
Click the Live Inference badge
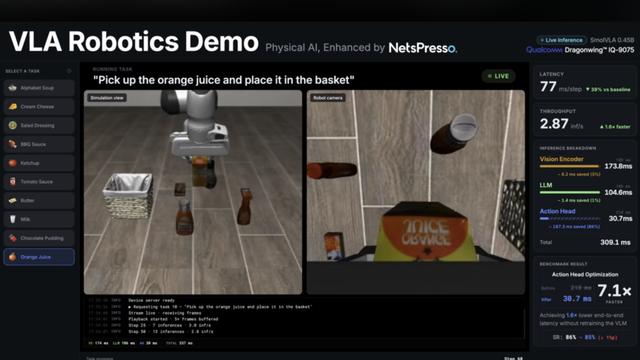tap(561, 40)
